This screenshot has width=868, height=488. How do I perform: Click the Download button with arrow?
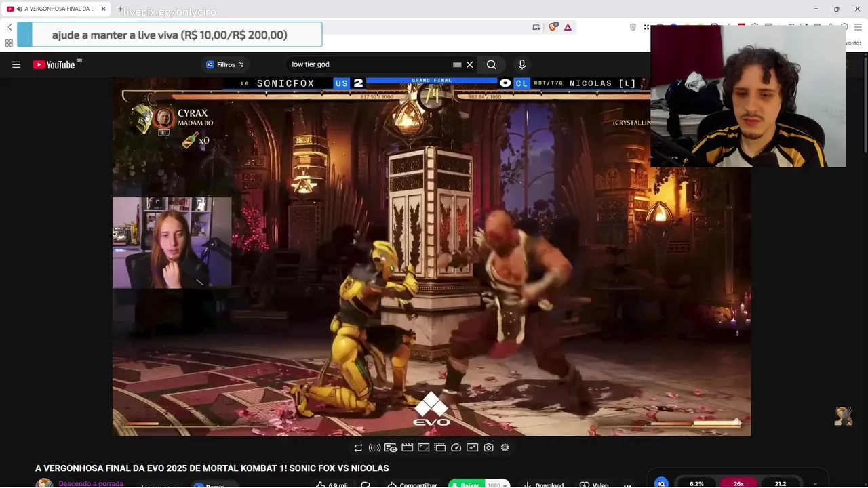tap(544, 485)
